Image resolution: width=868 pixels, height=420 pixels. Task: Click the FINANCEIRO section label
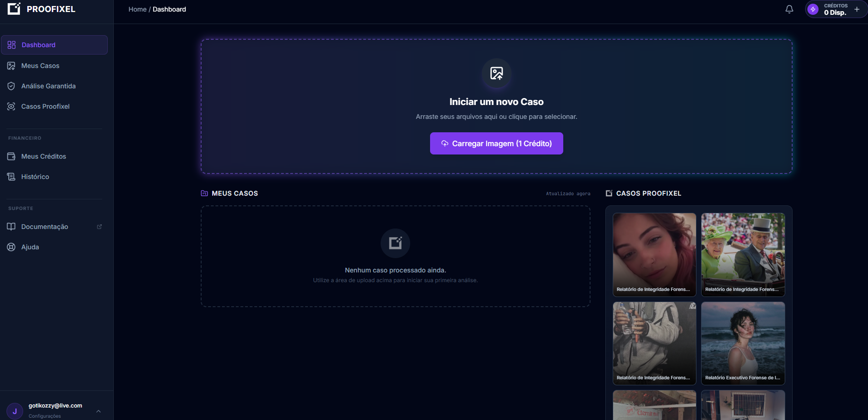click(x=25, y=138)
